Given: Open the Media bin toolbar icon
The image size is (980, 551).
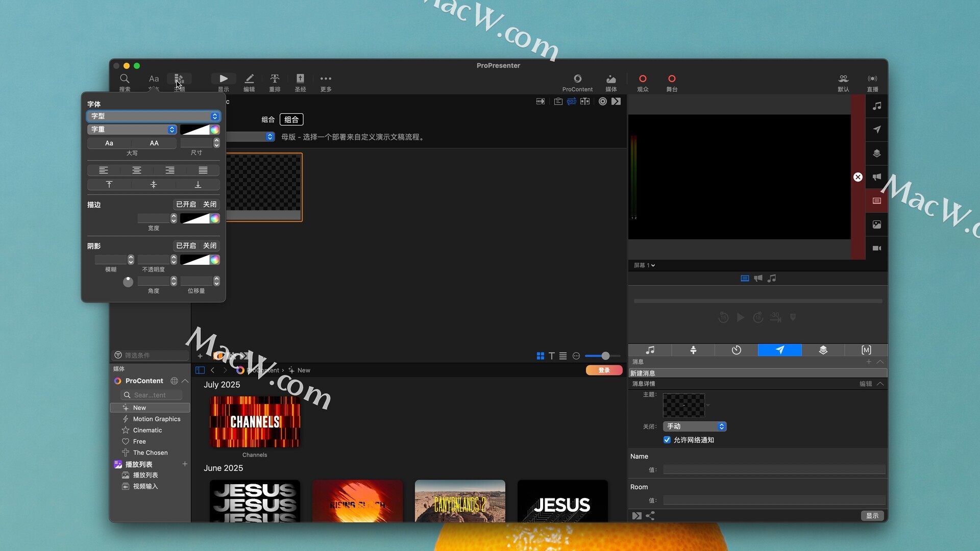Looking at the screenshot, I should [611, 82].
